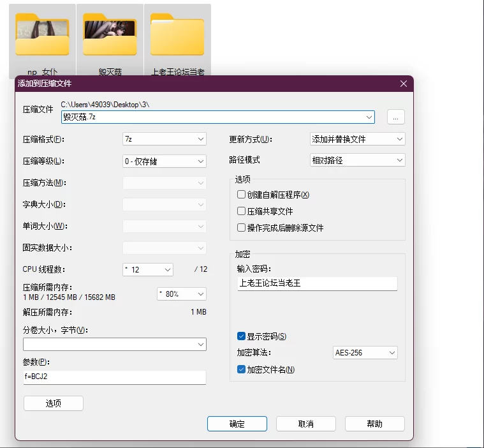Expand the 路径模式 相对路径 dropdown
Screen dimensions: 484x448
(357, 160)
